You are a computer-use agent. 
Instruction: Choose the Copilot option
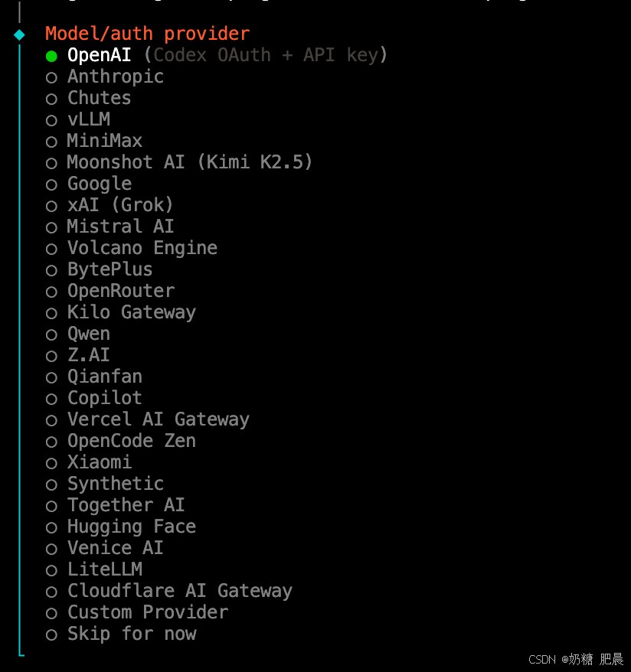94,398
